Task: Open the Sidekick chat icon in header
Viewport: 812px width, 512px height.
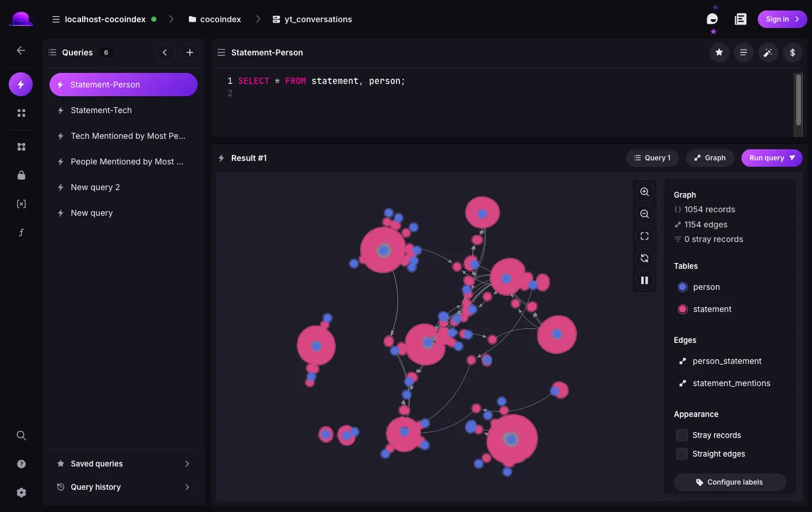Action: 712,19
